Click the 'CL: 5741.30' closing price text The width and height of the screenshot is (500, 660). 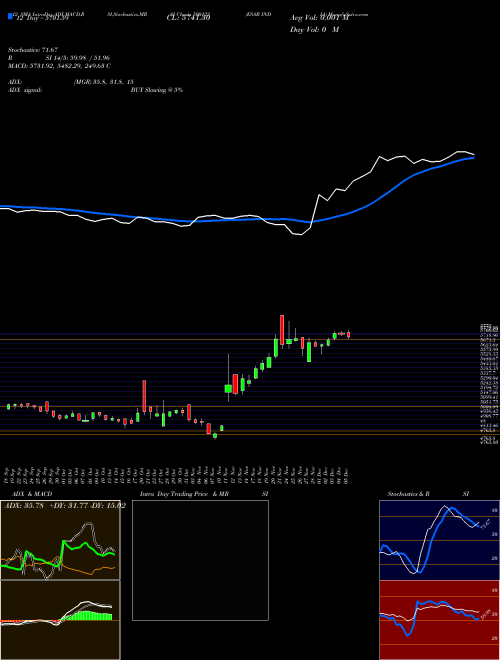[x=188, y=18]
